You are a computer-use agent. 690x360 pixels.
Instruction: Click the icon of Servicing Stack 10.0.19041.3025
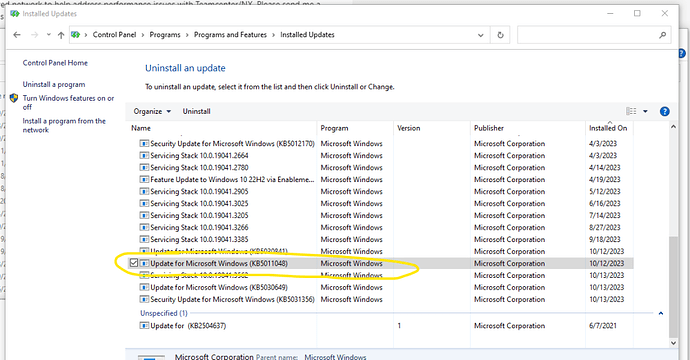144,203
